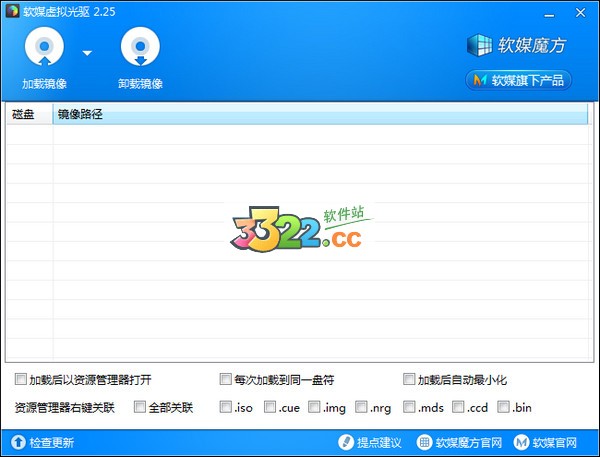The width and height of the screenshot is (600, 457).
Task: Click the 加载镜像 load image disc icon
Action: pos(44,47)
